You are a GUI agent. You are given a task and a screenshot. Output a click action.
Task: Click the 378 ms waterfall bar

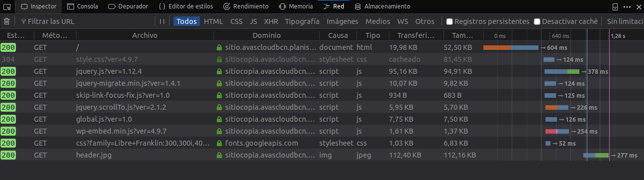point(562,71)
